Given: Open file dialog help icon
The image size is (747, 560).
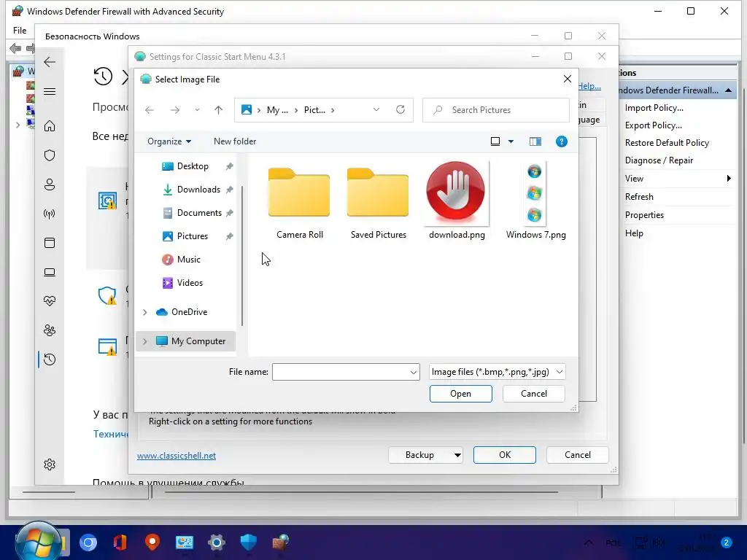Looking at the screenshot, I should (x=562, y=141).
